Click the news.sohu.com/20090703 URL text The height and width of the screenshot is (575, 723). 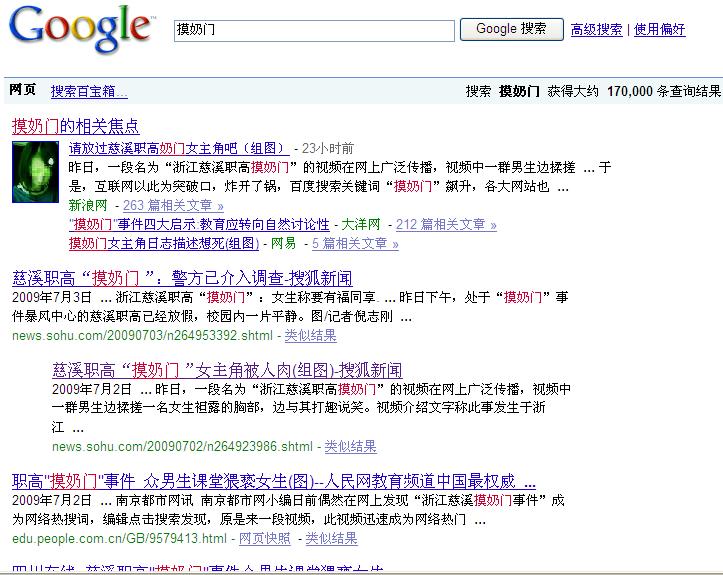[x=142, y=336]
